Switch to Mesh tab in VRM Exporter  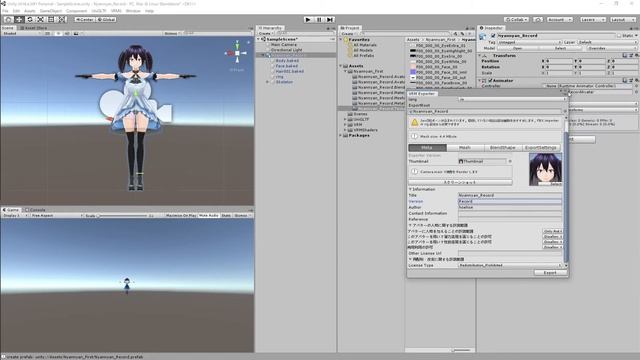pyautogui.click(x=465, y=148)
